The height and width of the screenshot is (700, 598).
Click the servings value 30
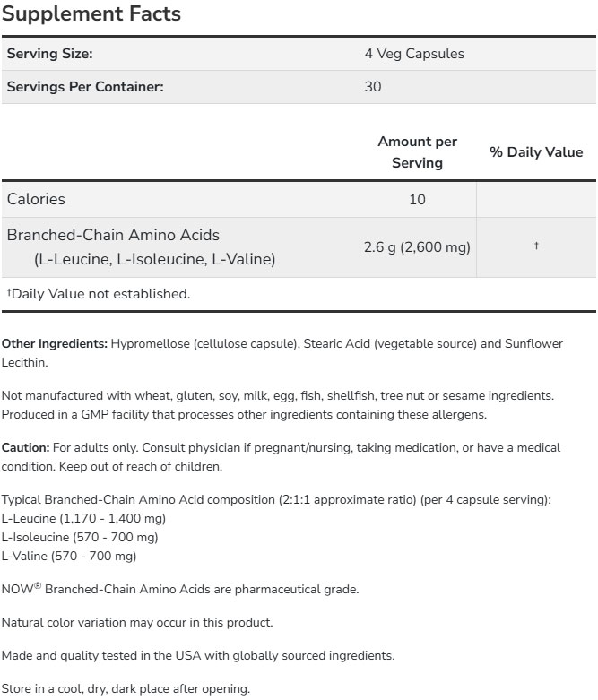373,87
